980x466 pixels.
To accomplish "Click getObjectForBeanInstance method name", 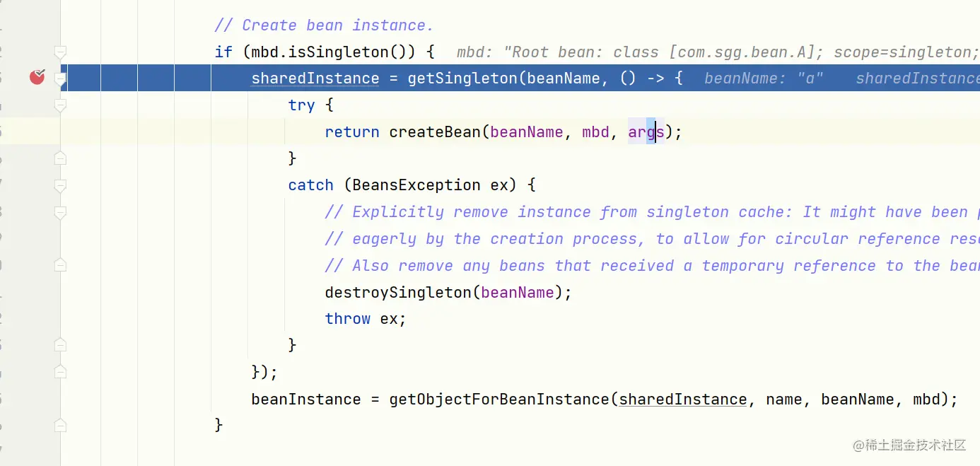I will pos(499,400).
